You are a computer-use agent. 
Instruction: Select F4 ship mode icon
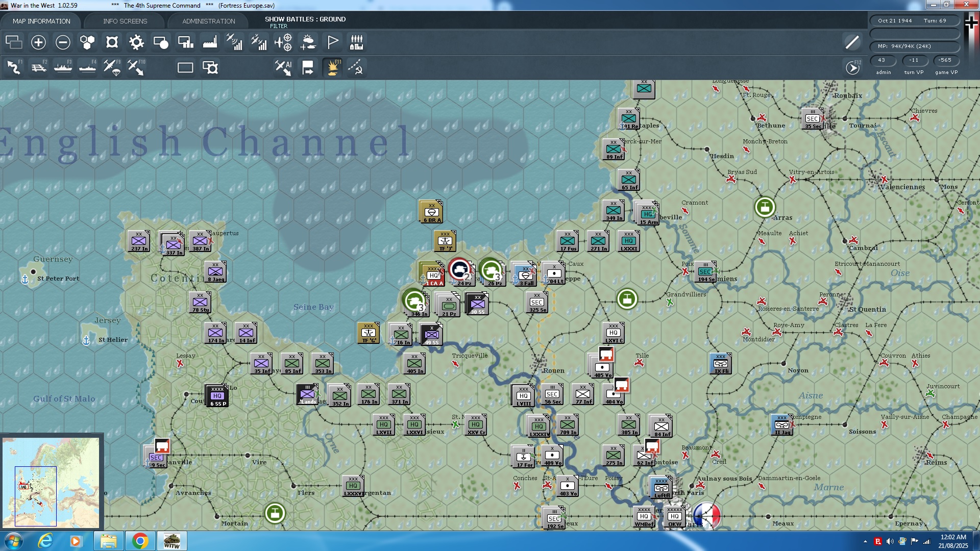pos(87,67)
